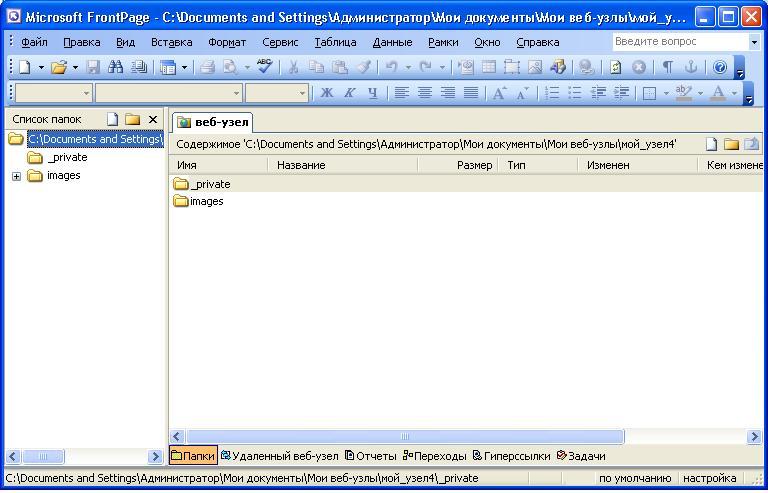
Task: Click the highlight color button
Action: 683,93
